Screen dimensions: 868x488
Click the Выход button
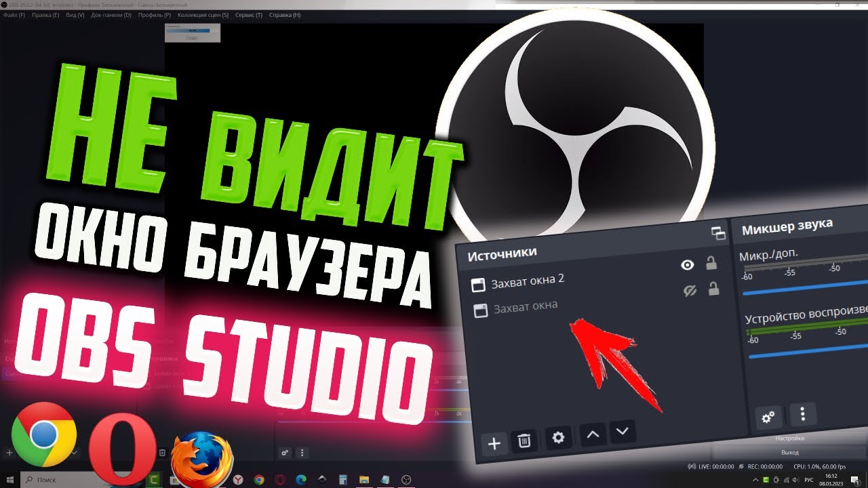(x=790, y=452)
